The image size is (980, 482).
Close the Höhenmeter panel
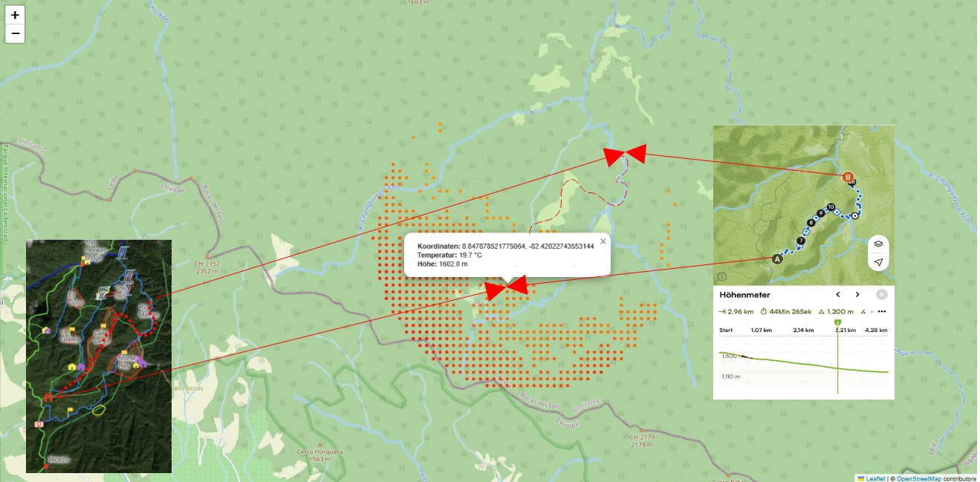coord(882,295)
